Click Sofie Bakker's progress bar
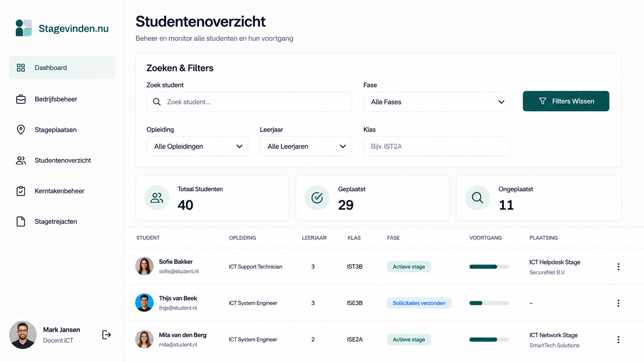The height and width of the screenshot is (362, 644). point(489,267)
